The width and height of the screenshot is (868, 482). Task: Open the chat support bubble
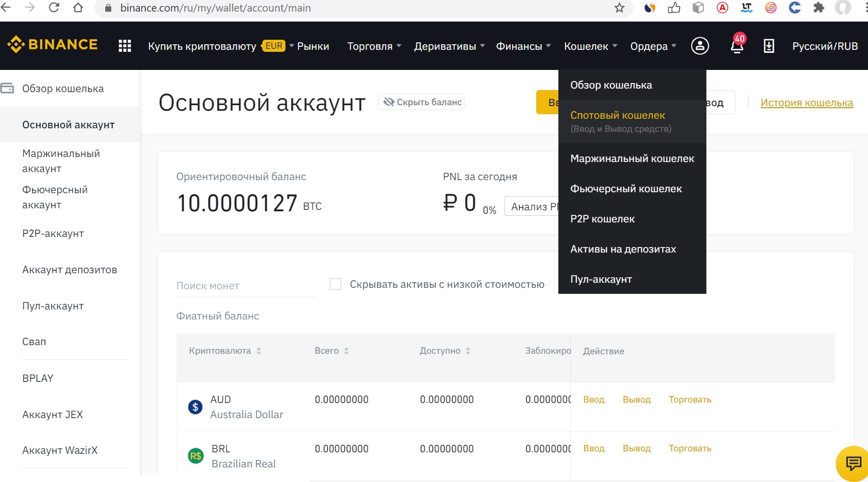pyautogui.click(x=853, y=463)
